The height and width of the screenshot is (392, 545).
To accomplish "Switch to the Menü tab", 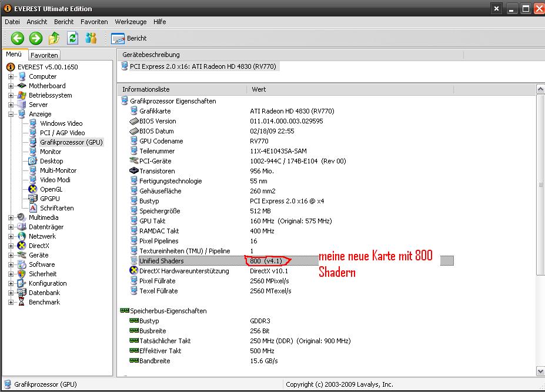I will [14, 54].
